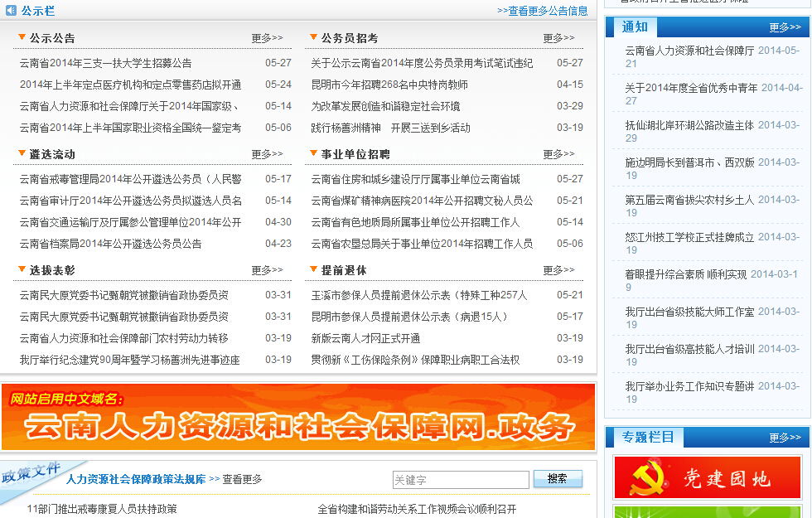Open 云南省交通运输厅及厅属参公管理单位2014年公开 item

coord(131,222)
